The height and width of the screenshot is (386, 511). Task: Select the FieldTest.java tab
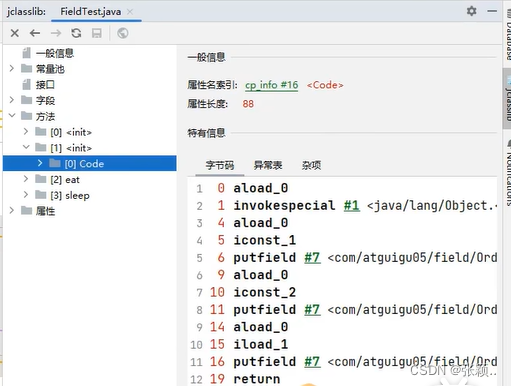90,12
